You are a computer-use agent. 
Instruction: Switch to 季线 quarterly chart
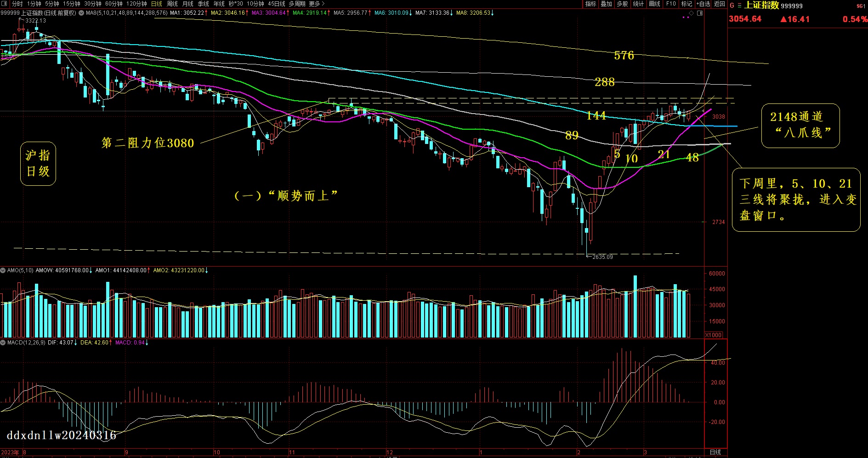coord(204,4)
